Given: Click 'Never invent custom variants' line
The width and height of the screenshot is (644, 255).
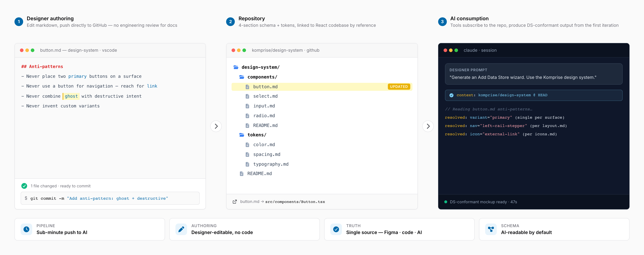Looking at the screenshot, I should click(x=60, y=106).
